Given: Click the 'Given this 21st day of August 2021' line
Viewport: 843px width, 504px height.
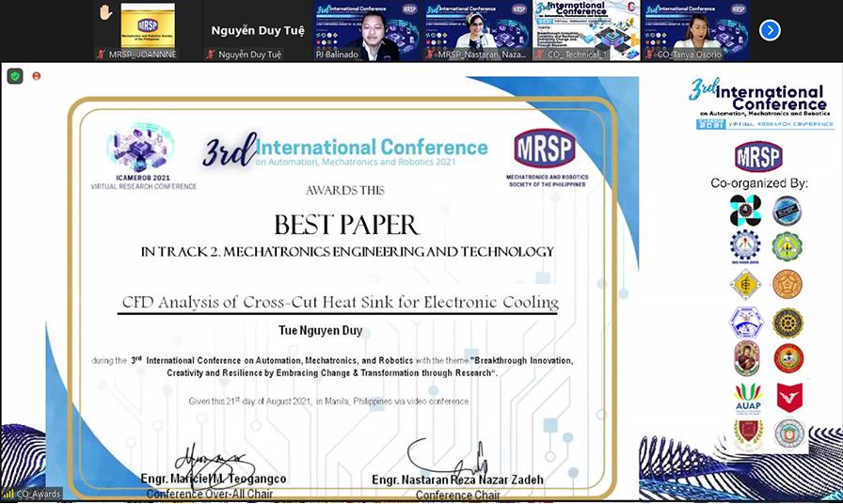Looking at the screenshot, I should pos(329,401).
